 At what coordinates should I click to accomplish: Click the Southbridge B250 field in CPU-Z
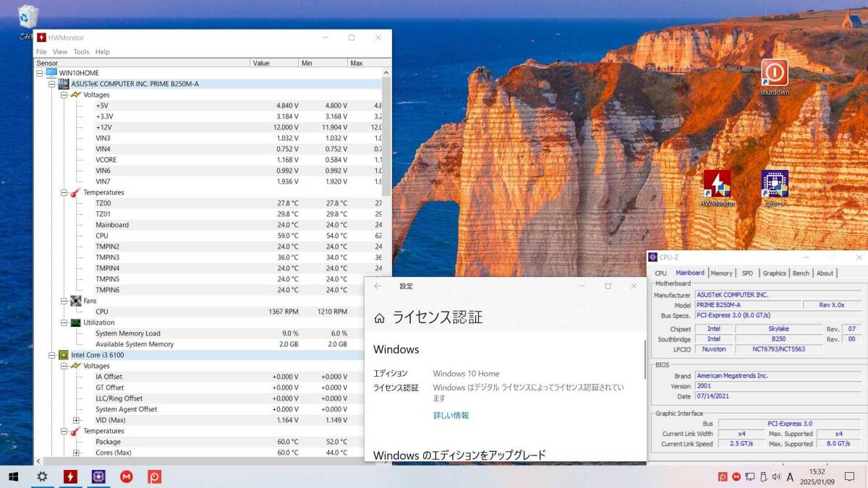pyautogui.click(x=778, y=338)
